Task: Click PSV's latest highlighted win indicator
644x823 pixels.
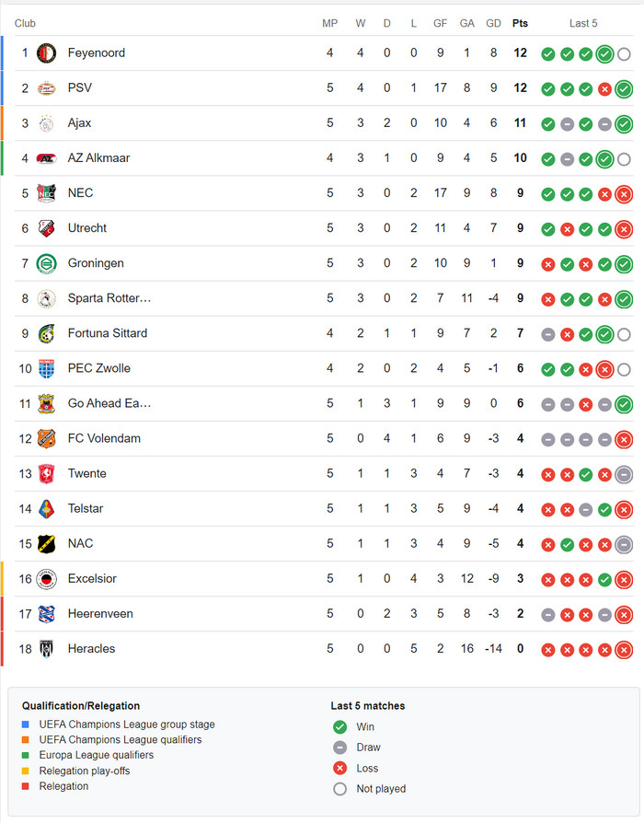Action: click(x=624, y=88)
